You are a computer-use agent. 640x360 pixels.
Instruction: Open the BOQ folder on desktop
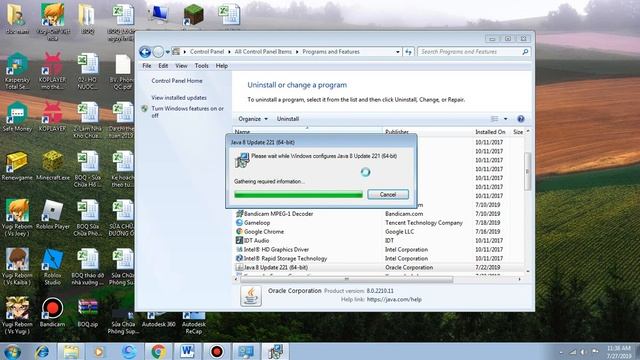[87, 19]
